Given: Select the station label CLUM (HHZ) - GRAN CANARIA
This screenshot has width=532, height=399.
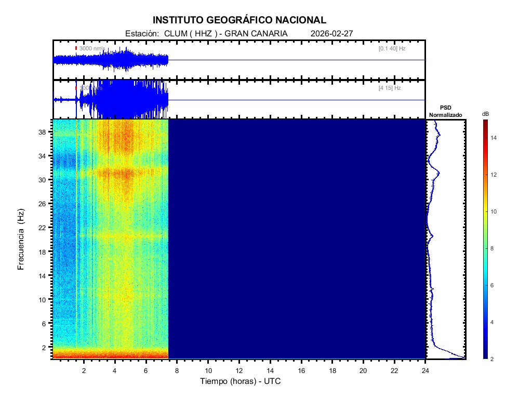Looking at the screenshot, I should tap(206, 33).
